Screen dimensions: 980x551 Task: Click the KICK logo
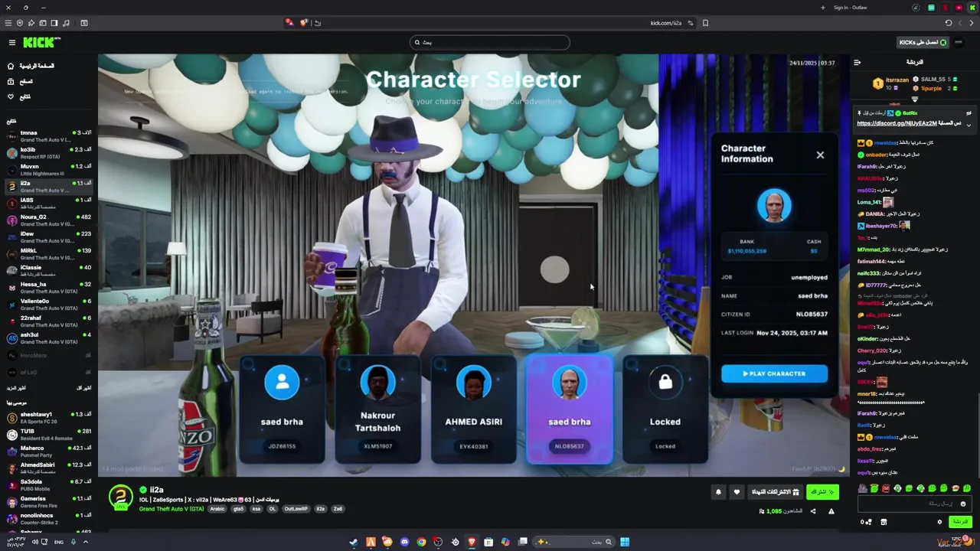tap(41, 43)
